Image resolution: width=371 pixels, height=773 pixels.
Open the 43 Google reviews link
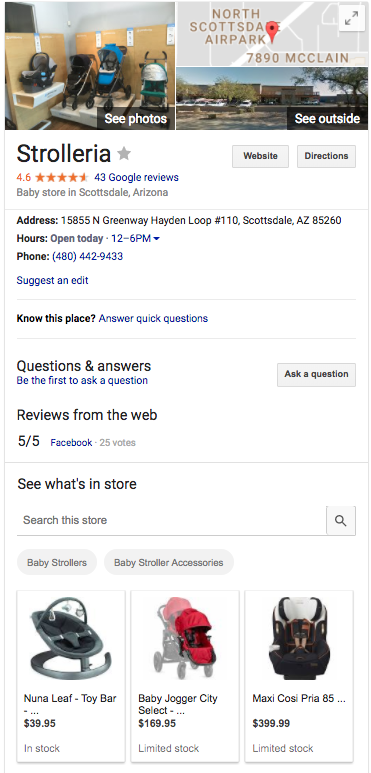click(136, 177)
